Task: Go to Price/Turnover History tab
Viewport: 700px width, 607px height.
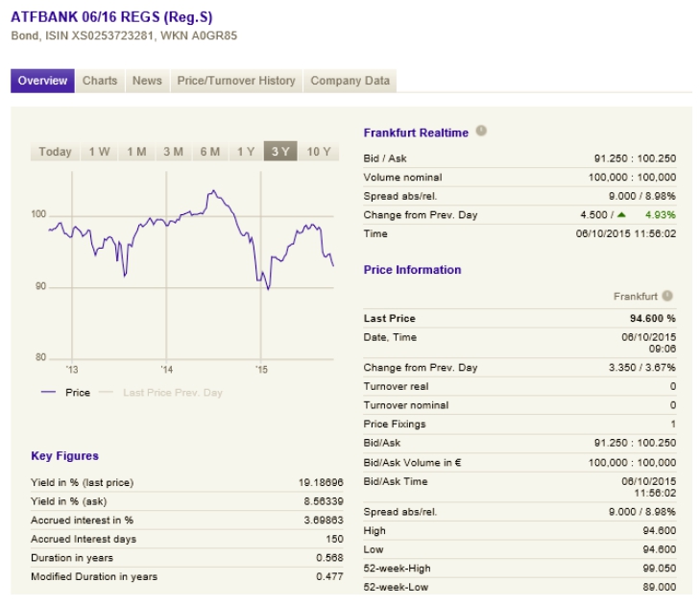Action: pos(236,81)
